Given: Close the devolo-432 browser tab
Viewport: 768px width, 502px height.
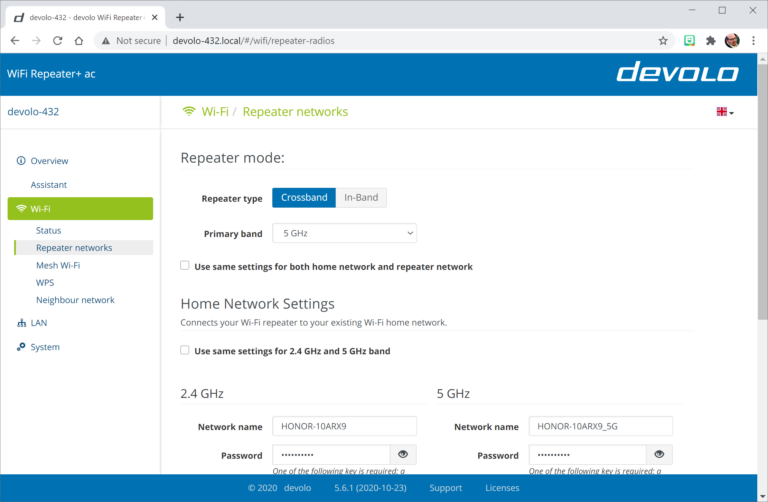Looking at the screenshot, I should (155, 17).
